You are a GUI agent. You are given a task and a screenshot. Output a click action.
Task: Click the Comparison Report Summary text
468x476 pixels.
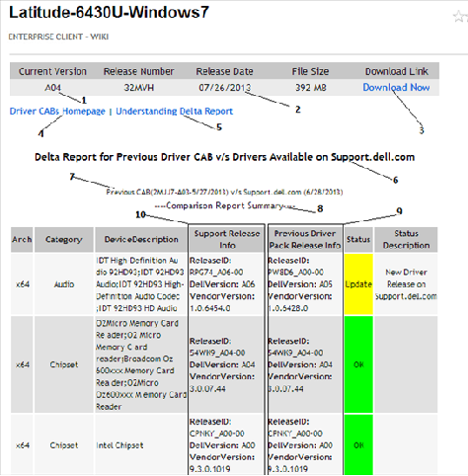(x=225, y=205)
